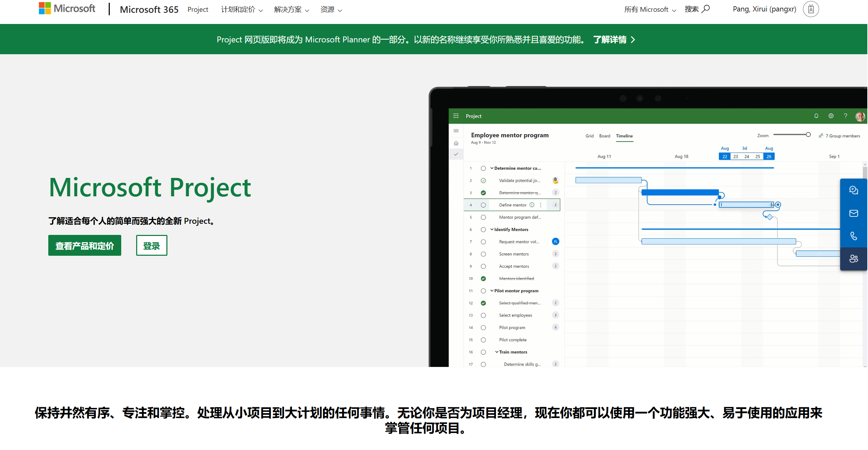The image size is (868, 450).
Task: Select date 26 in timeline header
Action: [769, 156]
